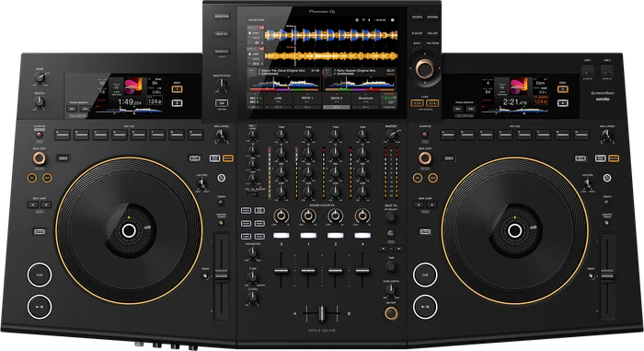The height and width of the screenshot is (351, 644).
Task: Tap the DECK 2 tab on center touchscreen
Action: (336, 99)
